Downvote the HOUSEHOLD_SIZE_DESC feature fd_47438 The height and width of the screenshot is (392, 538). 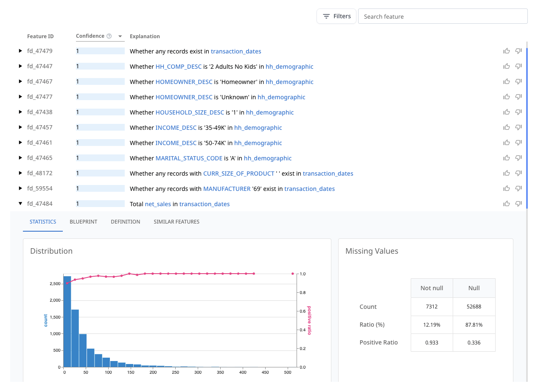pyautogui.click(x=518, y=112)
